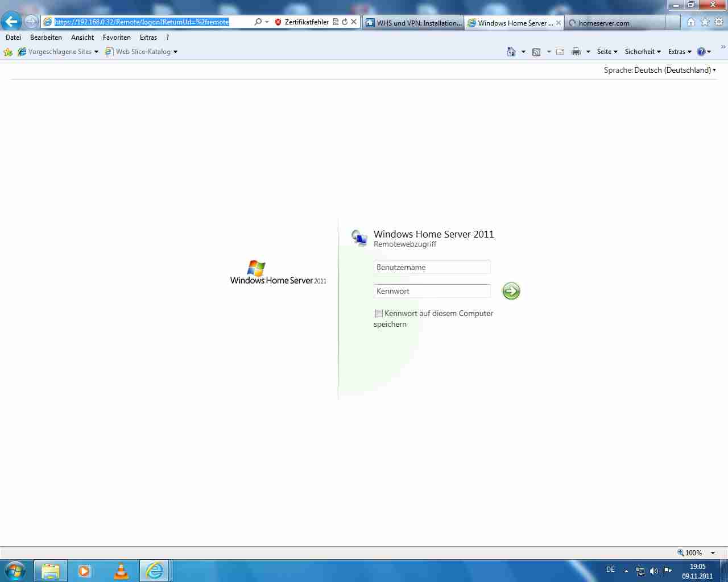Open browser settings gear icon
Screen dimensions: 728x582
pyautogui.click(x=719, y=22)
